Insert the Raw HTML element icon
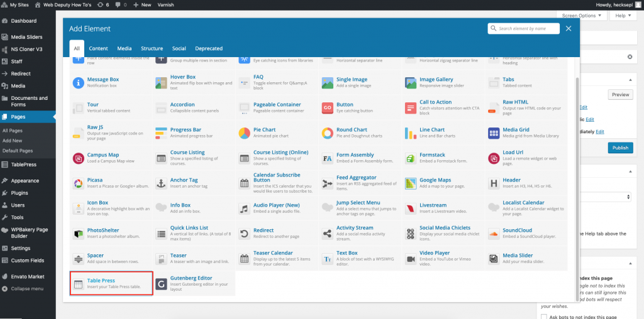Screen dimensions: 644x319 pos(494,108)
